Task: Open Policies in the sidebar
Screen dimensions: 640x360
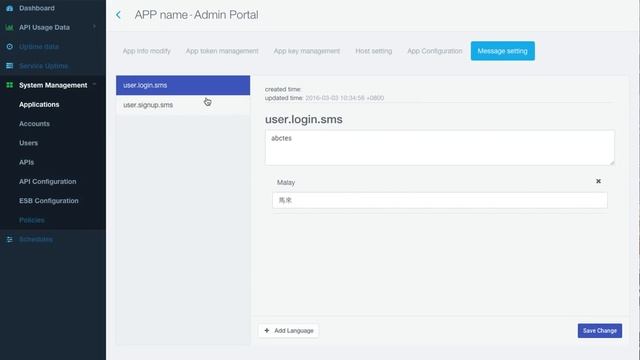Action: coord(31,220)
